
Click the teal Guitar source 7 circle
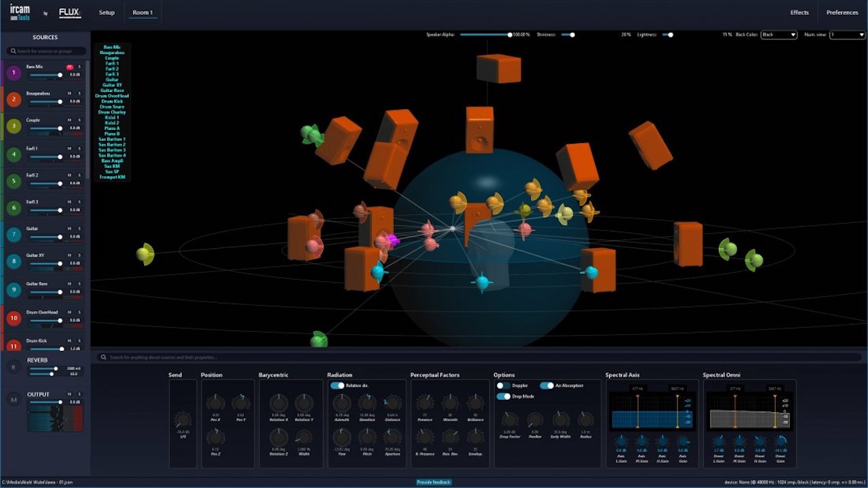[14, 235]
